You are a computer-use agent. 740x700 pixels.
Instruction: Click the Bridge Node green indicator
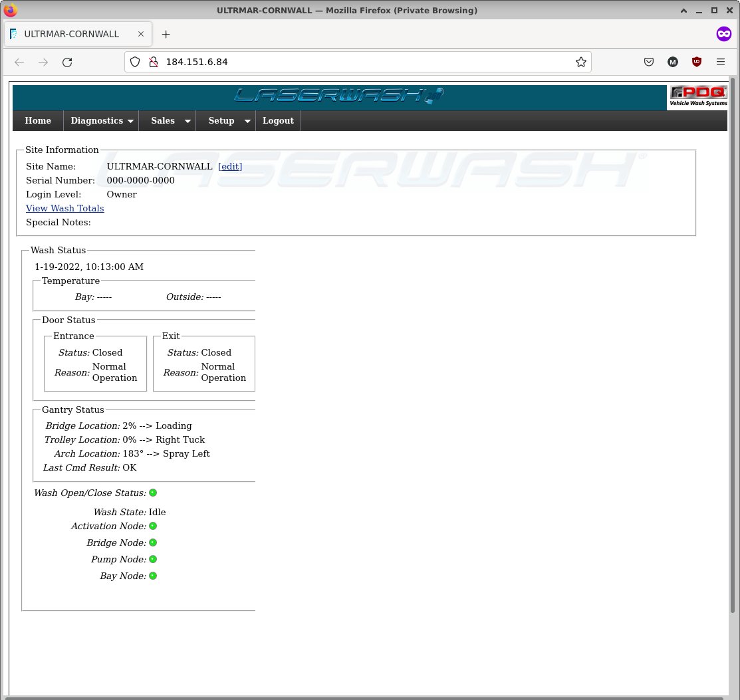pyautogui.click(x=153, y=543)
